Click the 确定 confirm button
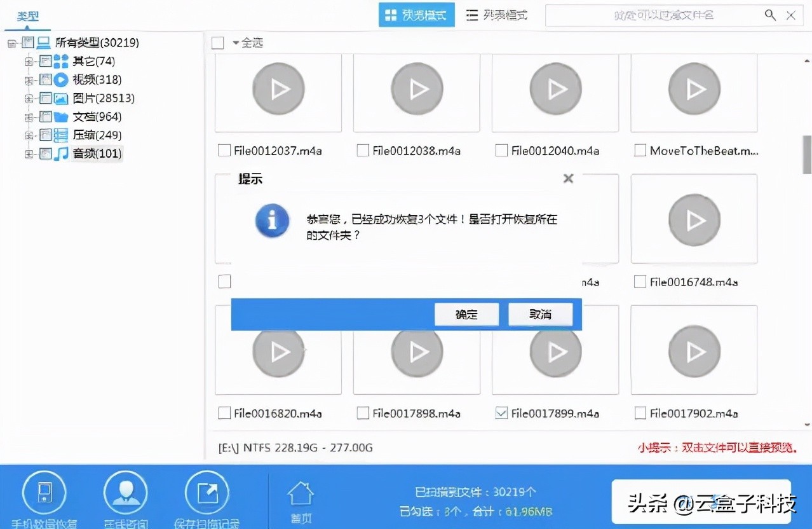812x529 pixels. pyautogui.click(x=466, y=314)
